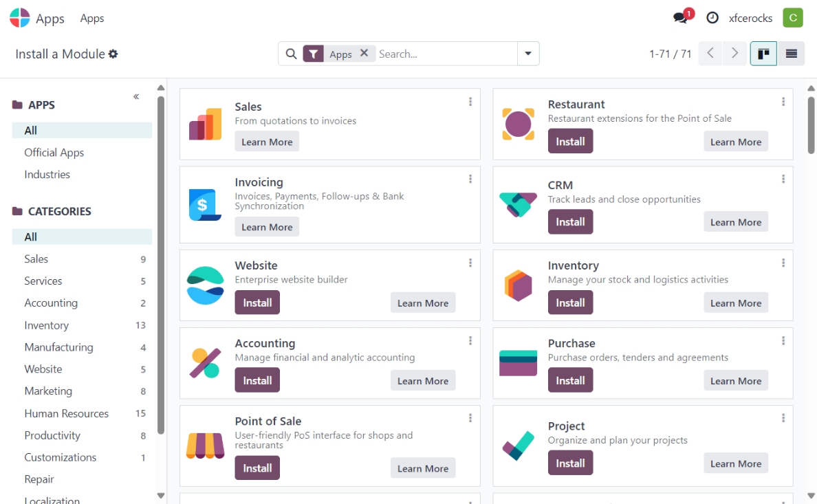Image resolution: width=817 pixels, height=504 pixels.
Task: Click the settings gear beside Install a Module
Action: [x=113, y=54]
